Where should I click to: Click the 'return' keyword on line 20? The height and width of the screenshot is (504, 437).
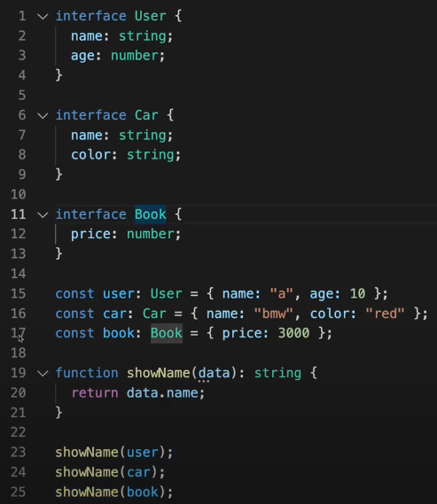tap(95, 393)
